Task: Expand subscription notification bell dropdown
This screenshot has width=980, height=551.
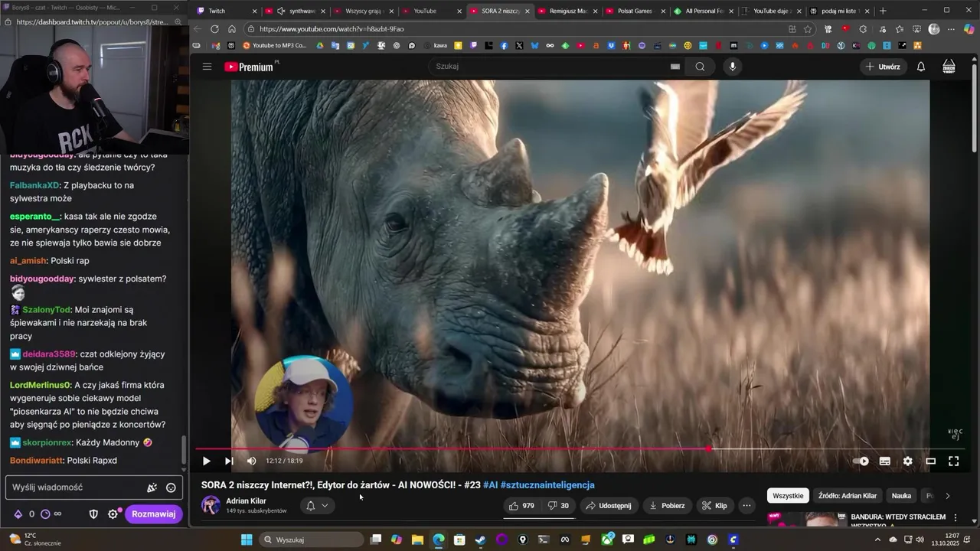Action: coord(317,506)
